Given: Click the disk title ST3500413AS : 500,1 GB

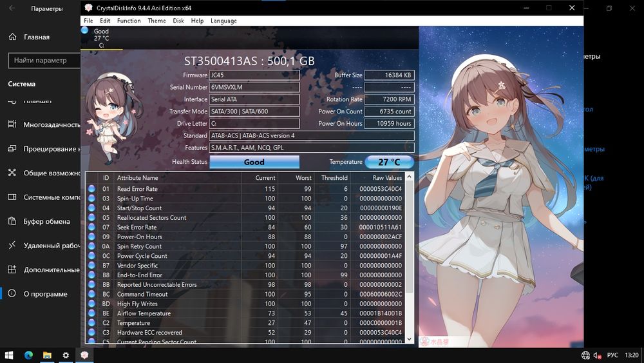Looking at the screenshot, I should [249, 61].
